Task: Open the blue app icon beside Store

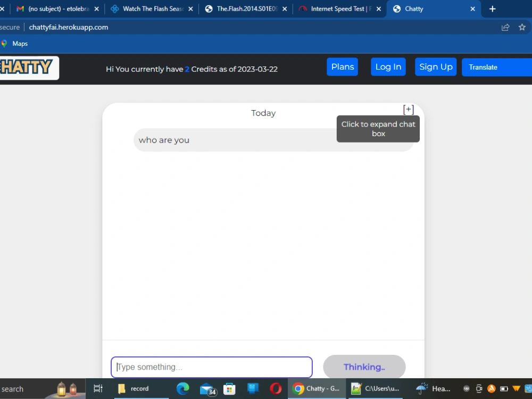Action: tap(253, 388)
